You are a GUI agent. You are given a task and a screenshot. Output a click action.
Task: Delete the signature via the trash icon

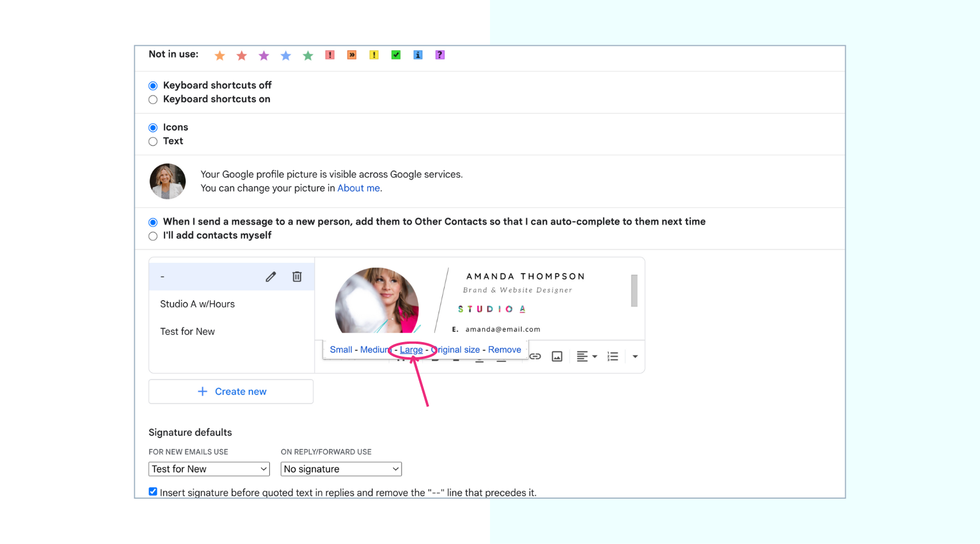(x=297, y=276)
